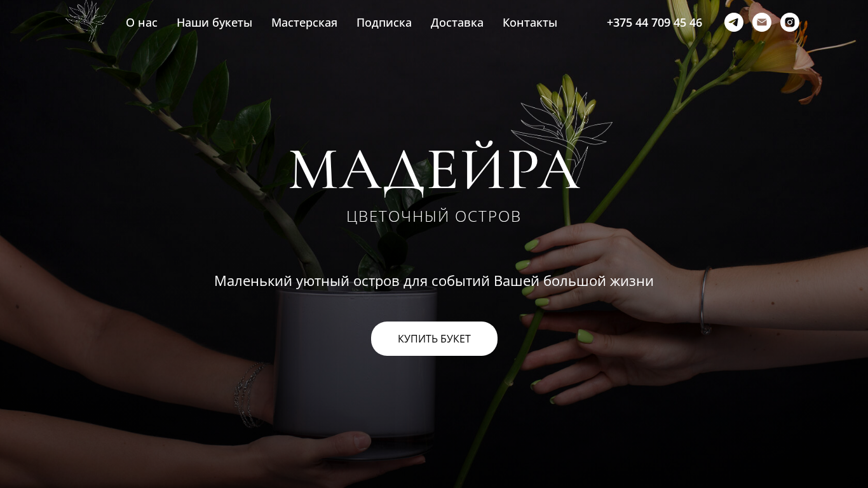Click the silver bangle on the right wrist

pyautogui.click(x=705, y=300)
